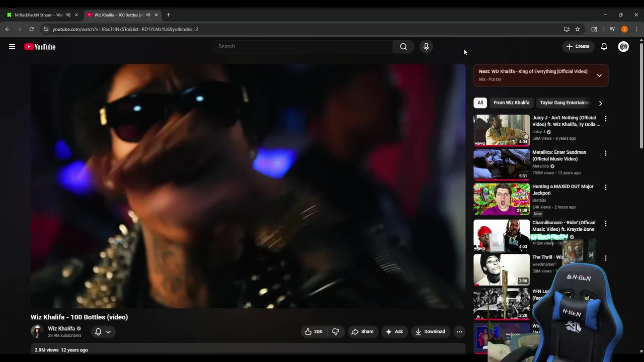Open the Wiz Khalifa channel avatar
The width and height of the screenshot is (644, 362).
(37, 331)
